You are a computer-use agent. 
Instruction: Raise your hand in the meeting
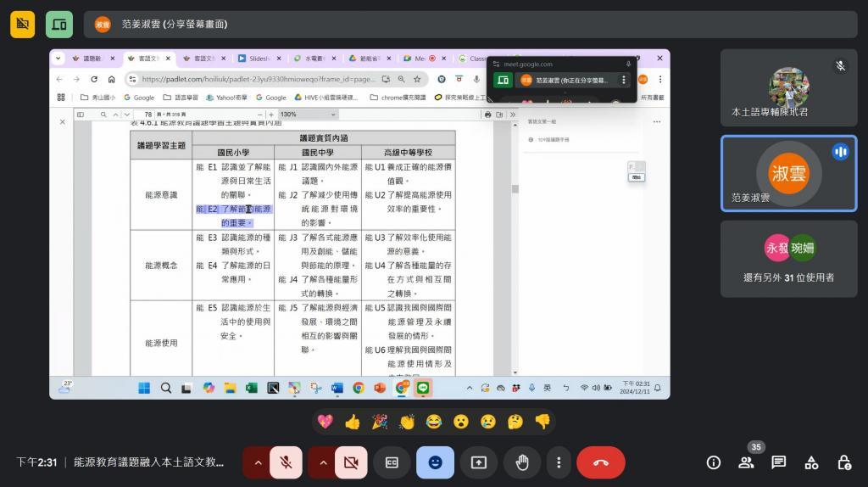(522, 462)
